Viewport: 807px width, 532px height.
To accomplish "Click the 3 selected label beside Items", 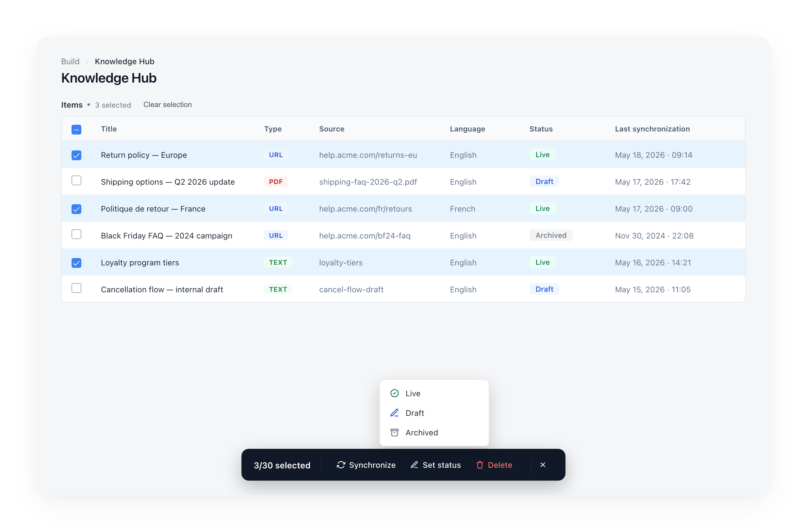I will (113, 105).
